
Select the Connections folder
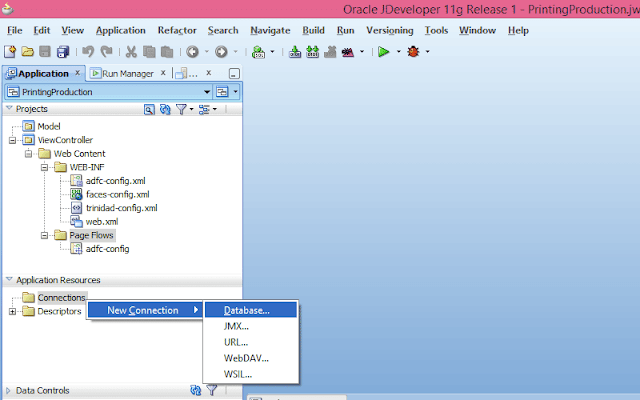62,298
